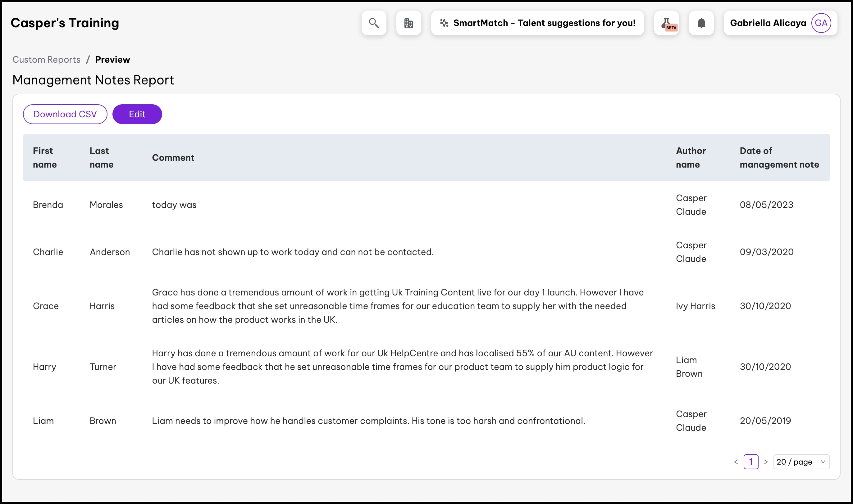Open Gabriella Alicaya user menu

point(768,23)
